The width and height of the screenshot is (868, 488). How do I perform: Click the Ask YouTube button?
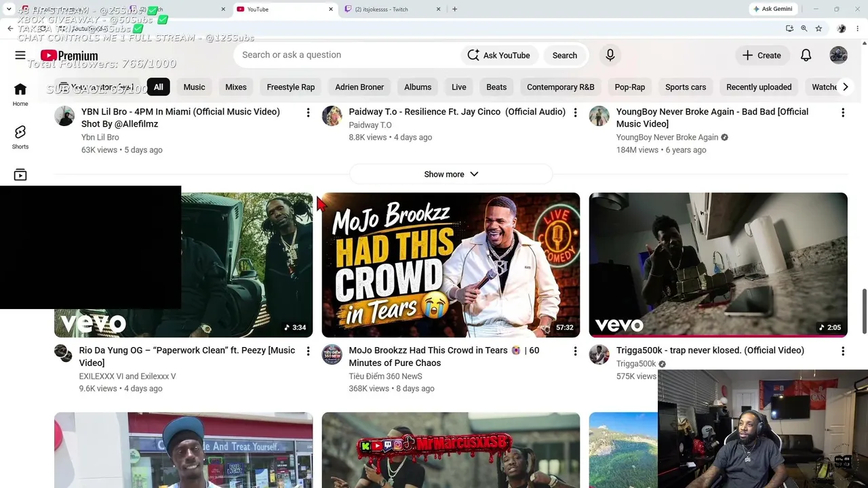(498, 56)
